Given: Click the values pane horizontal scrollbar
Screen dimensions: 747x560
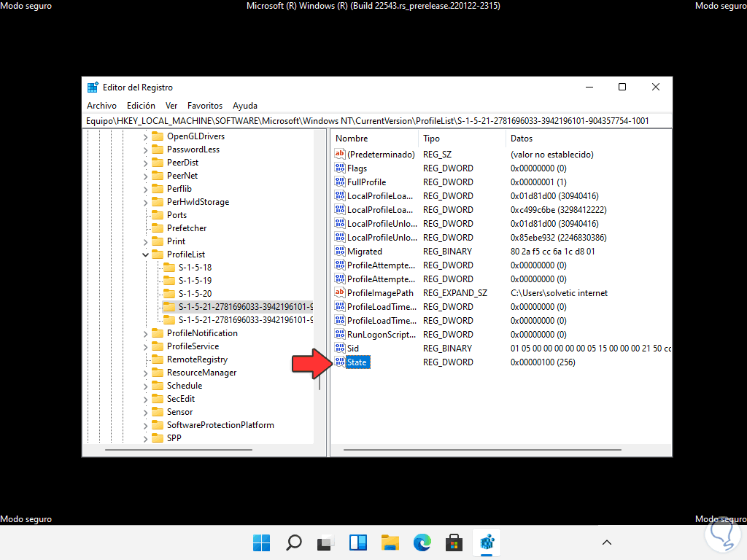Looking at the screenshot, I should point(482,449).
